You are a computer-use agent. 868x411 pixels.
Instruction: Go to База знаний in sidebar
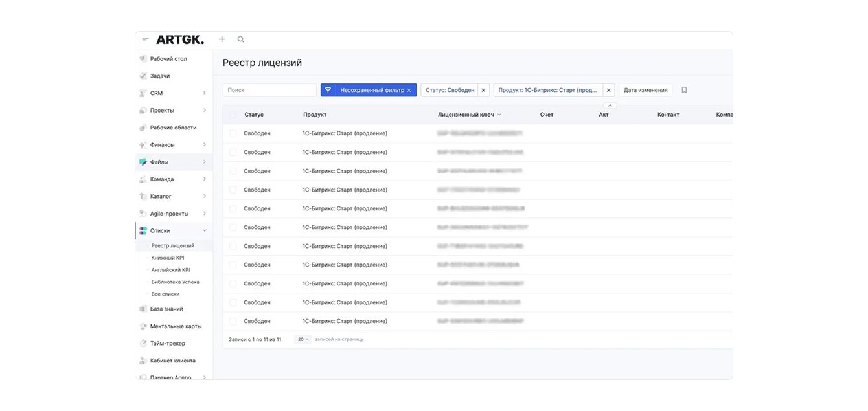tap(166, 309)
